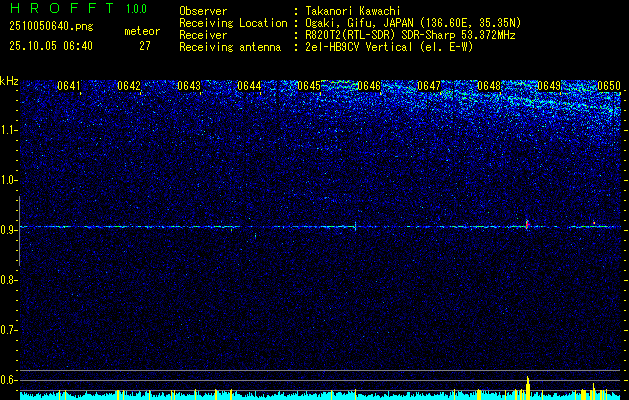Image resolution: width=629 pixels, height=400 pixels.
Task: Click the 0.9 kHz axis label
Action: click(8, 230)
